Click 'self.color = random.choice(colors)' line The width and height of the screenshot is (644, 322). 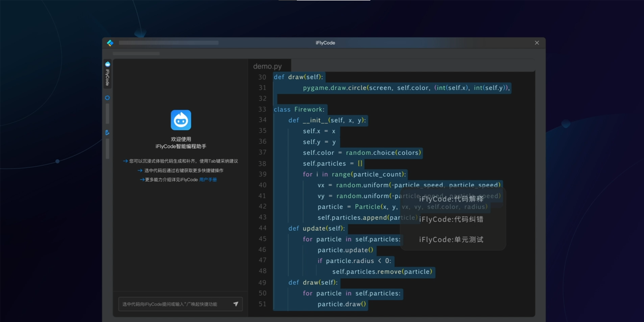[x=362, y=153]
